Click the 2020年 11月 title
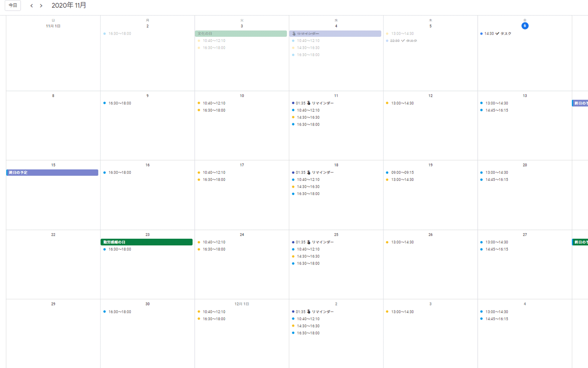 (69, 6)
